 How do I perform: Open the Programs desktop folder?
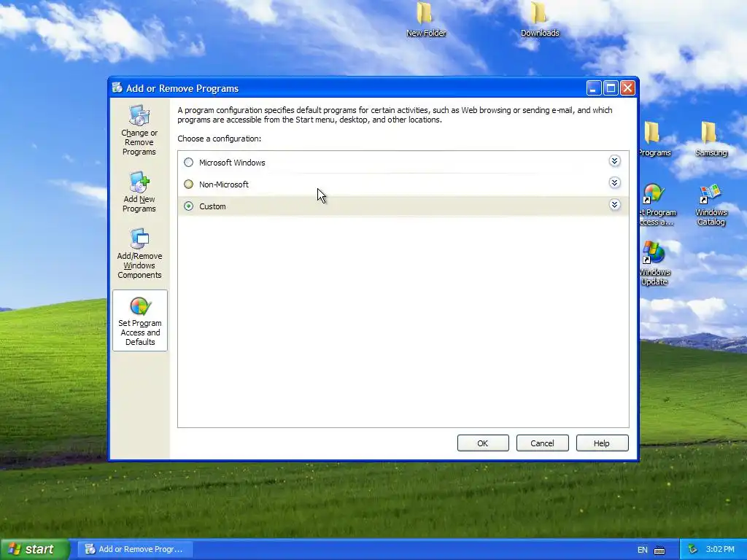(x=654, y=139)
